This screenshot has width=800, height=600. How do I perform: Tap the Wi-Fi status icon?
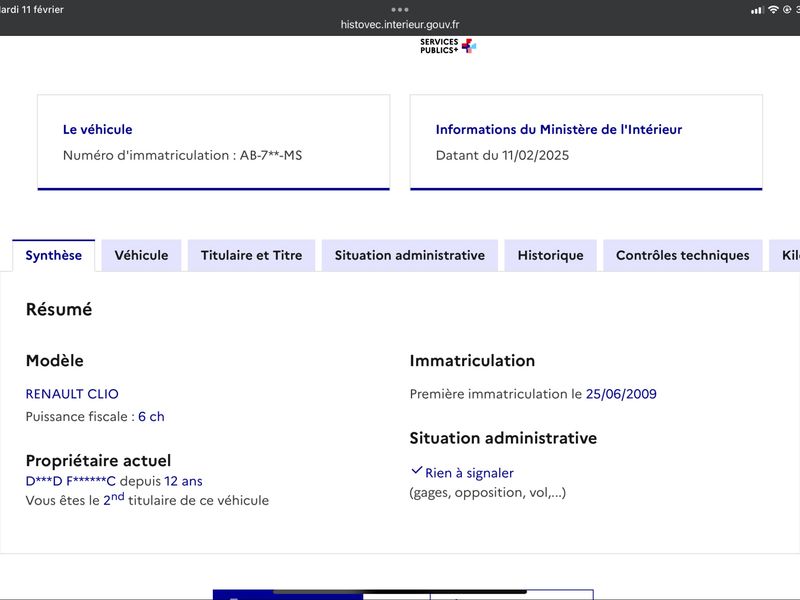click(773, 10)
